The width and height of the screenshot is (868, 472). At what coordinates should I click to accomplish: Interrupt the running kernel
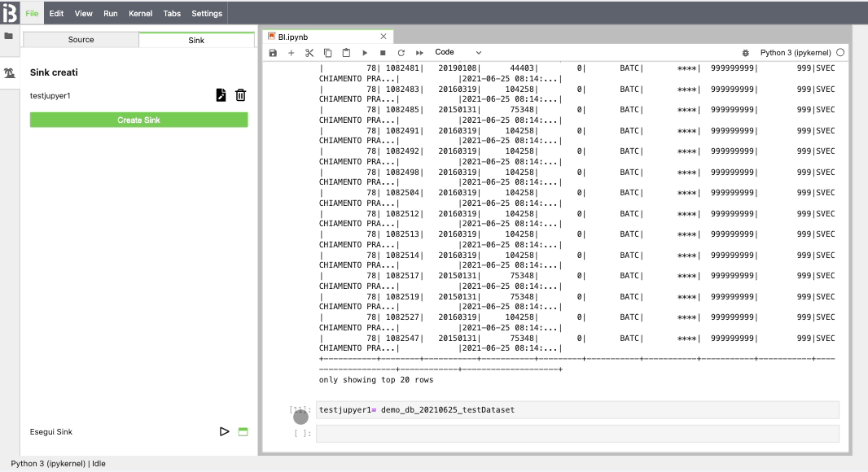tap(382, 52)
